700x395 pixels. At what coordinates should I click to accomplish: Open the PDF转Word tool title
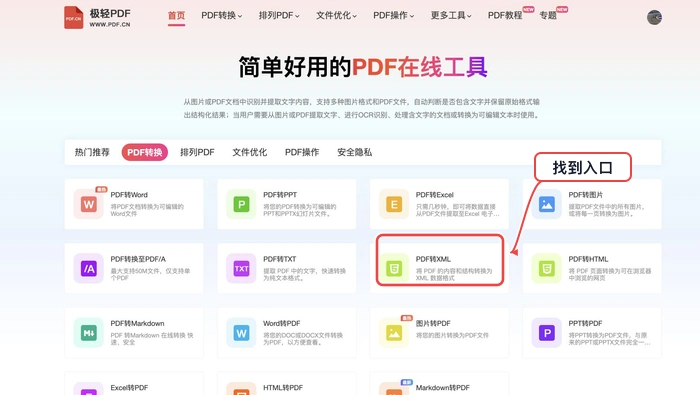click(129, 195)
